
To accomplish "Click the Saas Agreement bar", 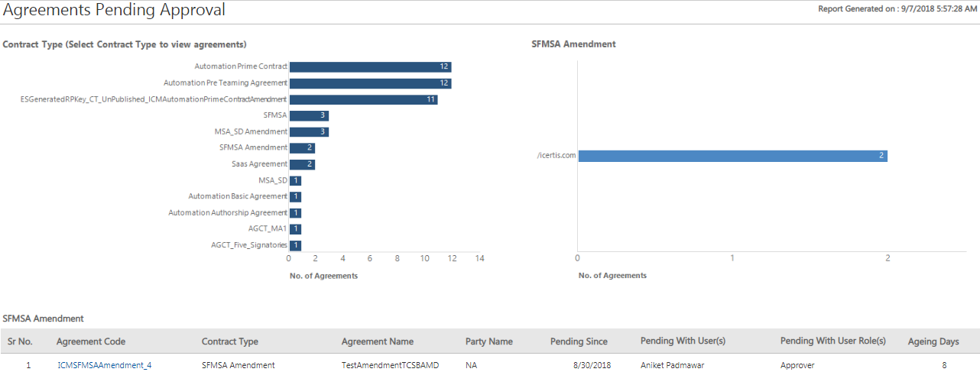I will [x=302, y=164].
